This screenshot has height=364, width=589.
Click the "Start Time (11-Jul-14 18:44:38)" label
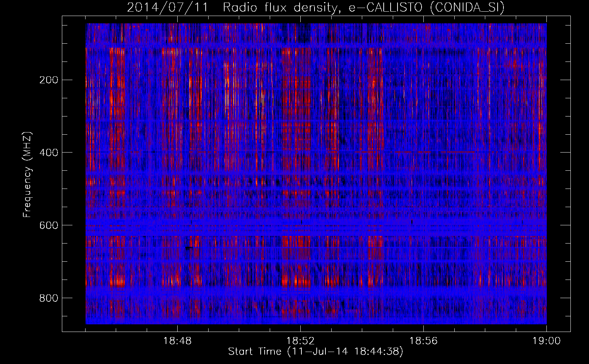pyautogui.click(x=316, y=352)
